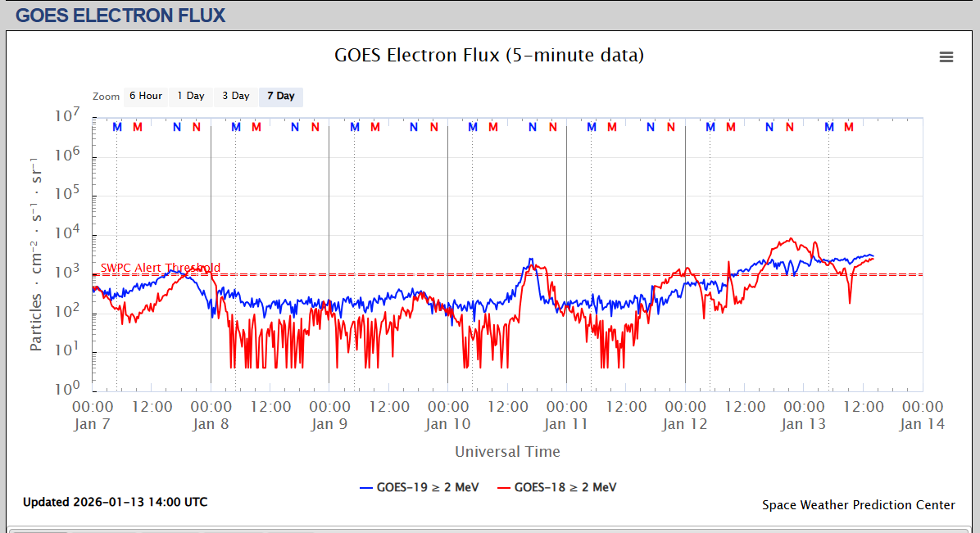Click the Jan 11 date axis label
Screen dimensions: 980x533
click(x=566, y=423)
